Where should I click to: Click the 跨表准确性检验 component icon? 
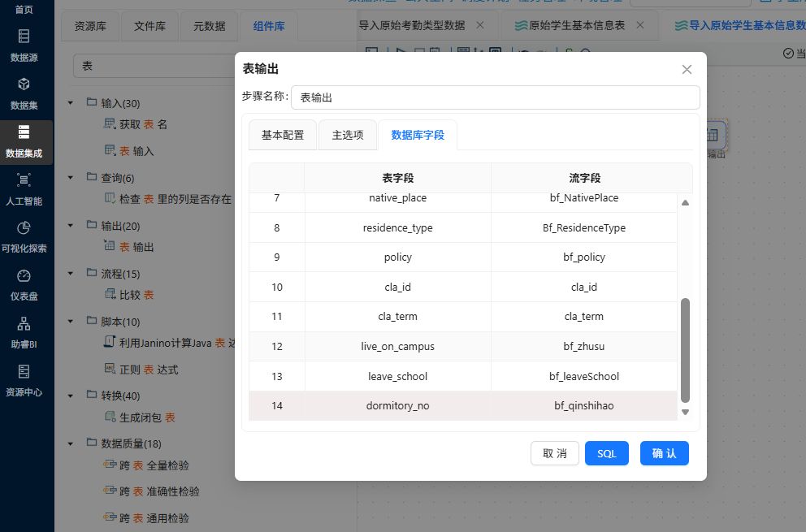tap(110, 491)
